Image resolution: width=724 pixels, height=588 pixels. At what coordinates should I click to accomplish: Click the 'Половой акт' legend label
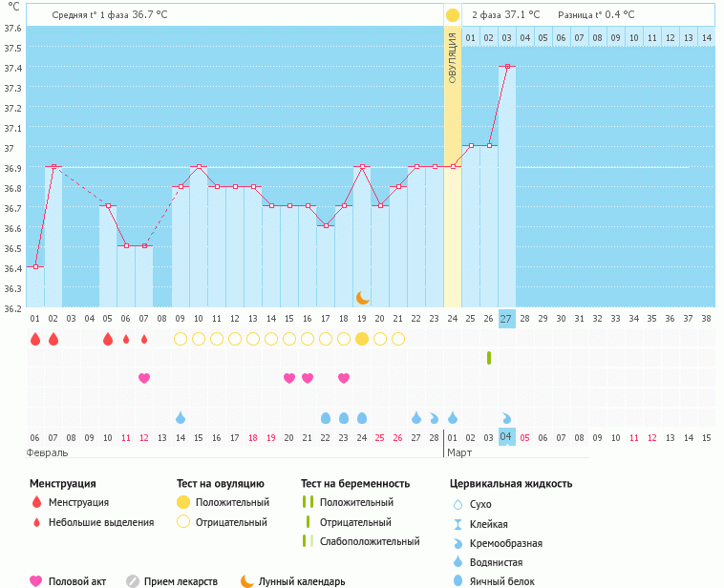[x=78, y=580]
